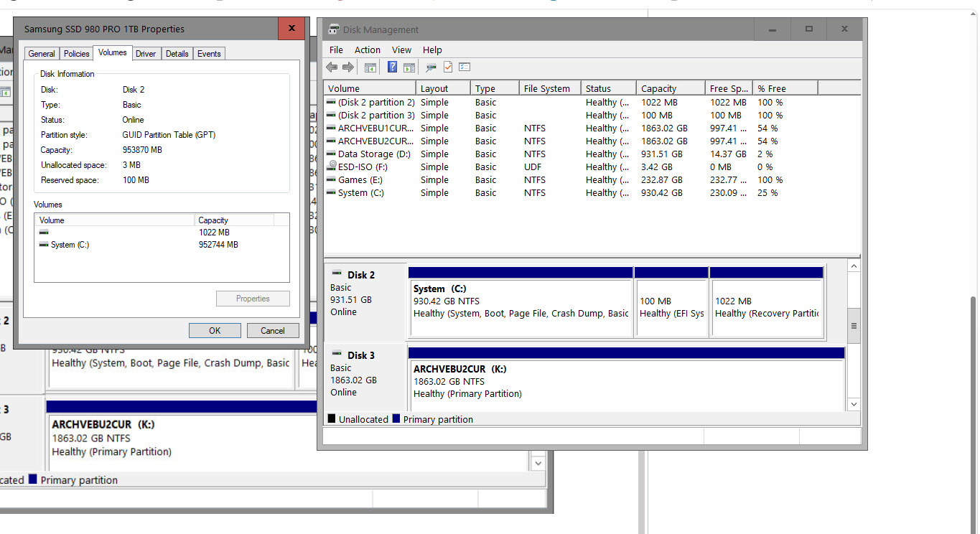Click OK in the Properties dialog
The height and width of the screenshot is (534, 980).
pos(215,330)
